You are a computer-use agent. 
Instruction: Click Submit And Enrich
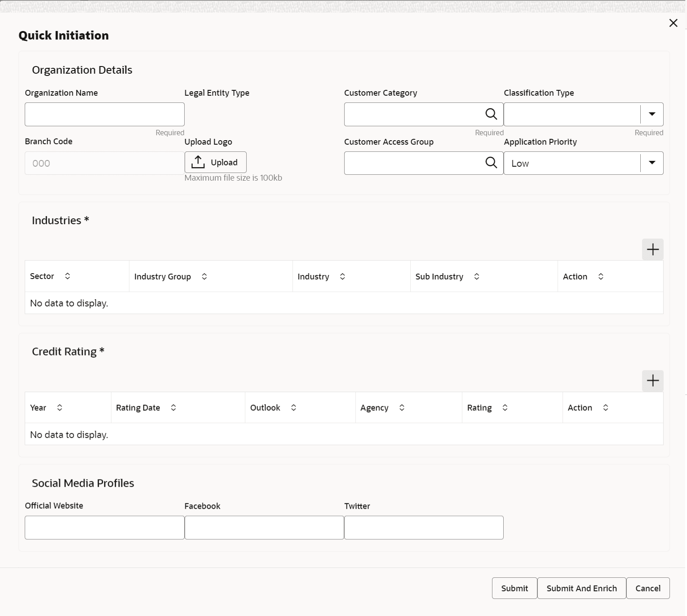(581, 588)
